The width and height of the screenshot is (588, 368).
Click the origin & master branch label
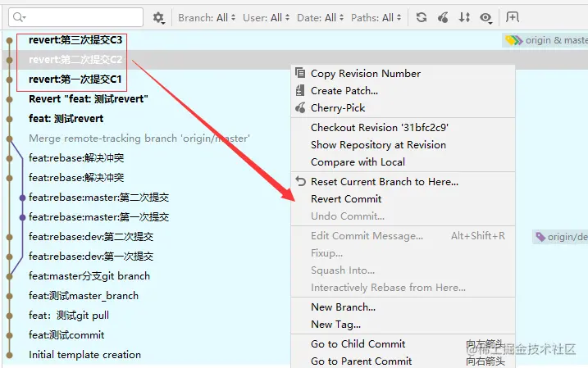point(545,40)
